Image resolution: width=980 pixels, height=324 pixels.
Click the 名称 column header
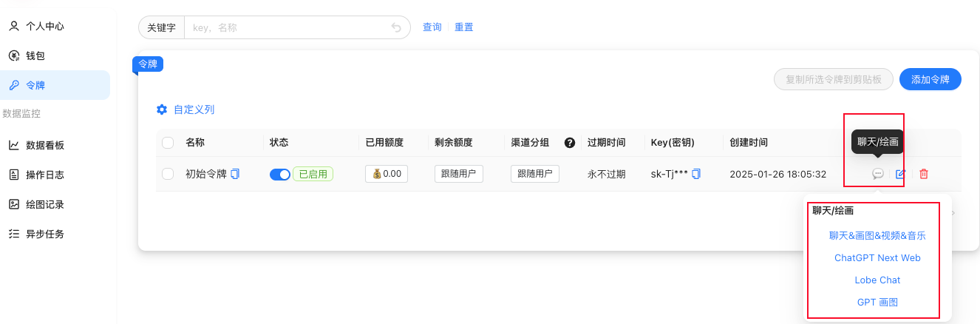tap(195, 143)
